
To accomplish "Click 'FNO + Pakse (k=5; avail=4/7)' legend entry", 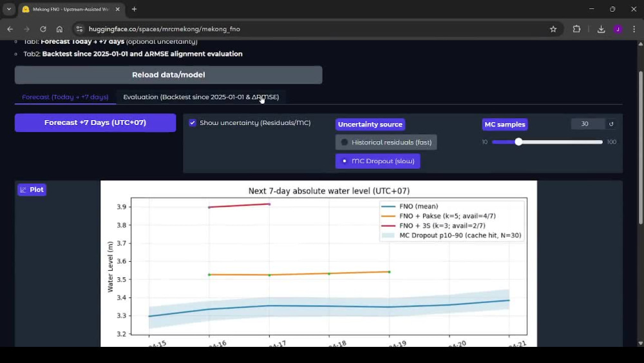I will [439, 216].
